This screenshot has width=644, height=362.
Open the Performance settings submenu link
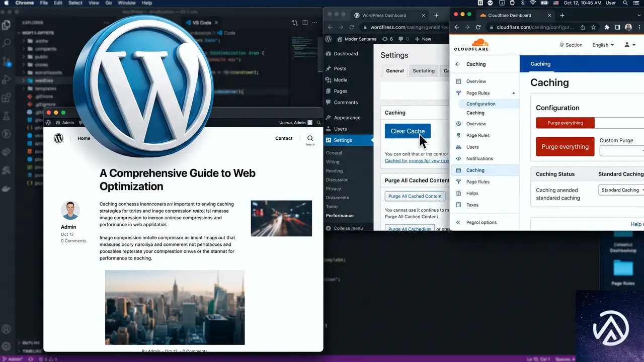click(x=340, y=216)
